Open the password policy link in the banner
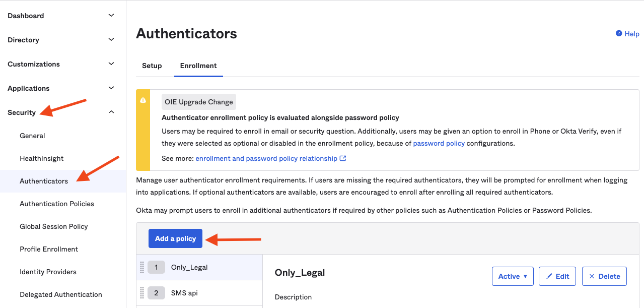The image size is (644, 308). 439,143
